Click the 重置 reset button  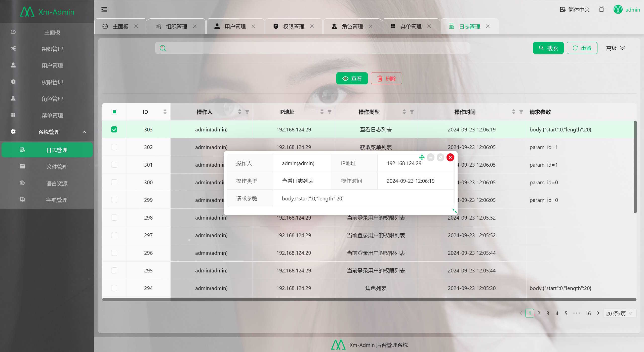pyautogui.click(x=582, y=48)
